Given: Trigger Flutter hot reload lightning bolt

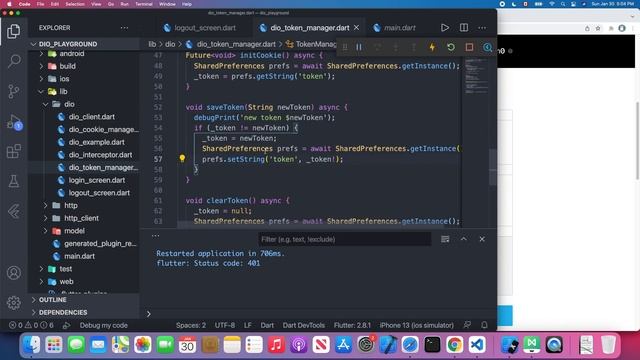Looking at the screenshot, I should coord(432,47).
